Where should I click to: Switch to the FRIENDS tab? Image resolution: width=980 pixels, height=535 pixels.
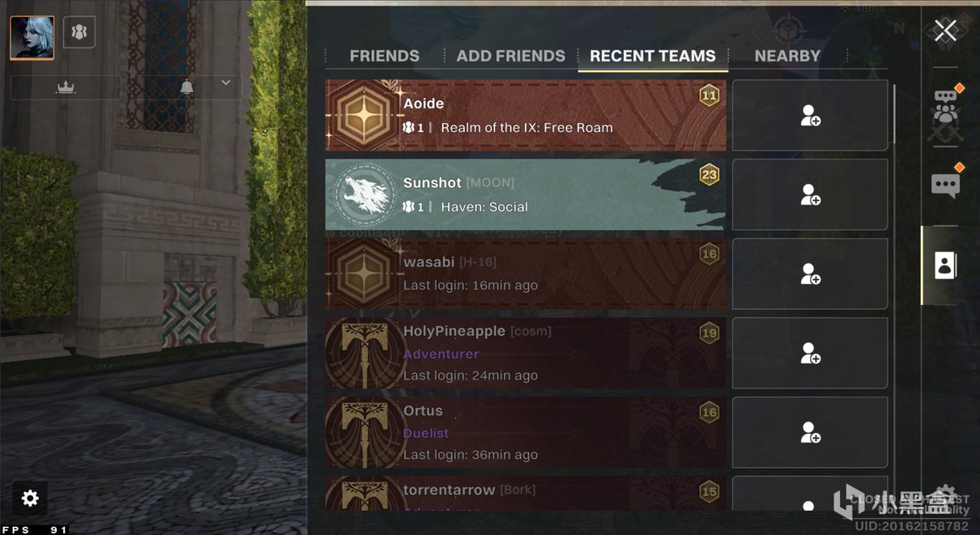tap(385, 56)
